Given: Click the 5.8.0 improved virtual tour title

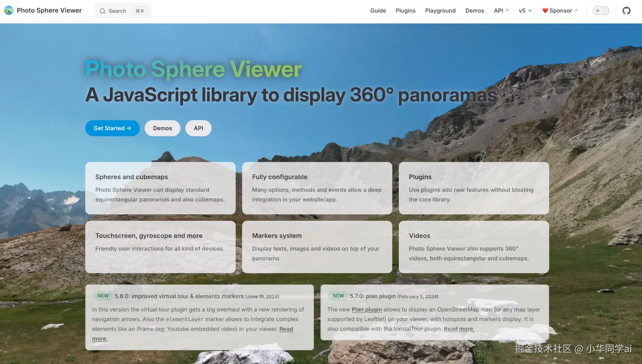Looking at the screenshot, I should (x=179, y=296).
